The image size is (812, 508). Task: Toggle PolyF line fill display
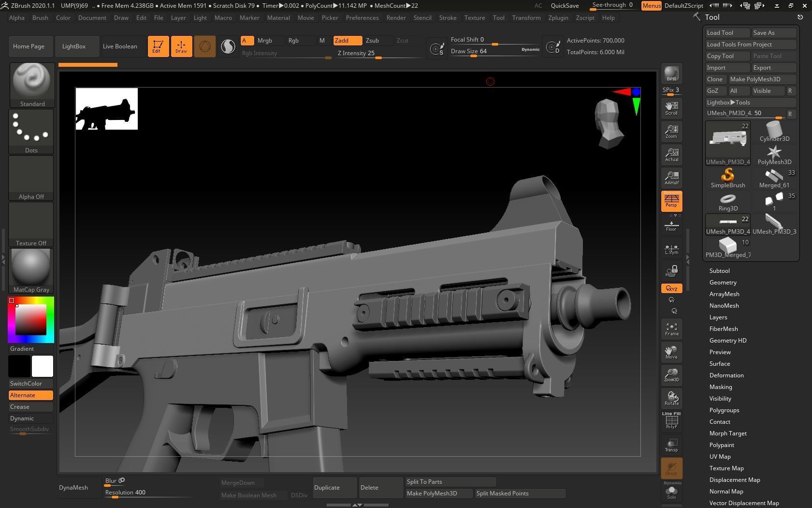click(x=671, y=421)
